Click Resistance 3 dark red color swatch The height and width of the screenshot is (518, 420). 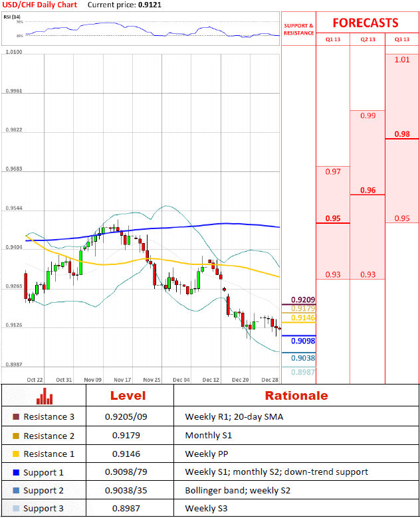[16, 416]
